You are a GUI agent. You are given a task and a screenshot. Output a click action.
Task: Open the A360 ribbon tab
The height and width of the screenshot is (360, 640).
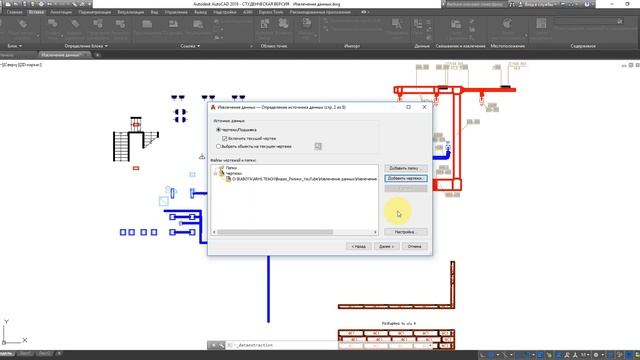pos(248,12)
